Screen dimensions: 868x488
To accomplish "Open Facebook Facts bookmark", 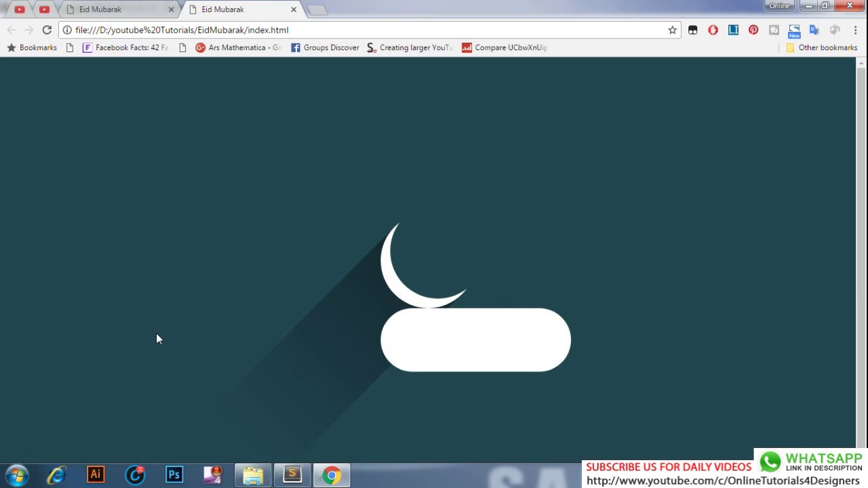I will [125, 47].
